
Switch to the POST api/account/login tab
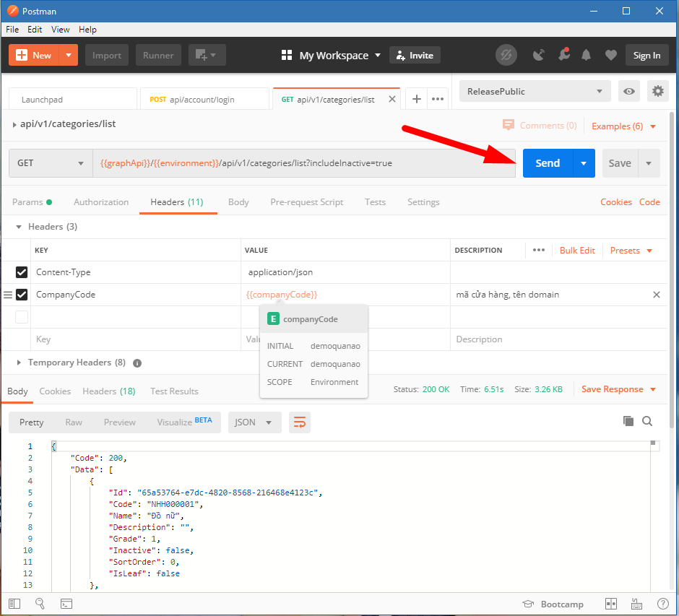point(204,99)
